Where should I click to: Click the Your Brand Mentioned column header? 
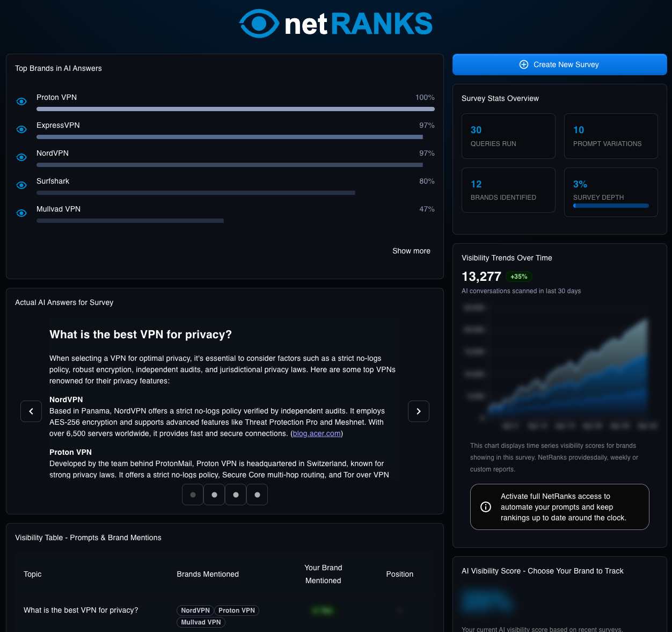tap(323, 574)
